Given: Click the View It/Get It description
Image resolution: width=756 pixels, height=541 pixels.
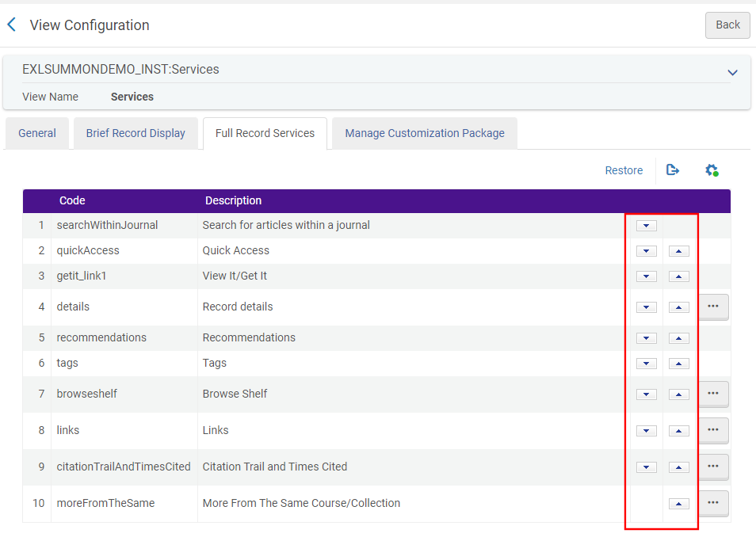Looking at the screenshot, I should tap(235, 276).
